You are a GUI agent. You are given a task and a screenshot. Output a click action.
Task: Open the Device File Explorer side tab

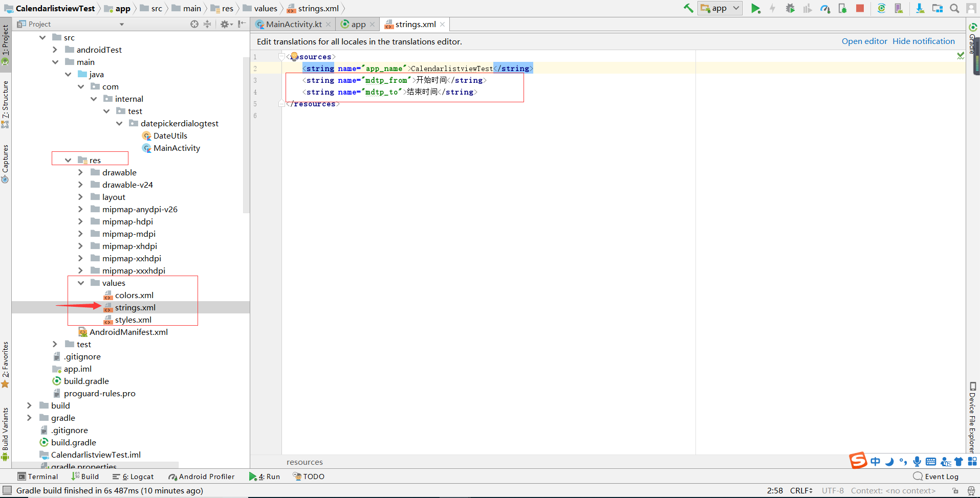[973, 417]
